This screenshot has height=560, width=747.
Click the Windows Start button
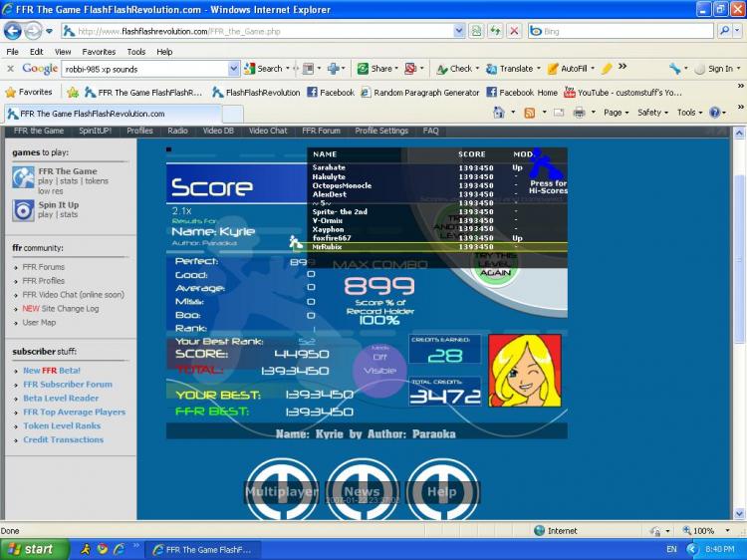pos(34,549)
